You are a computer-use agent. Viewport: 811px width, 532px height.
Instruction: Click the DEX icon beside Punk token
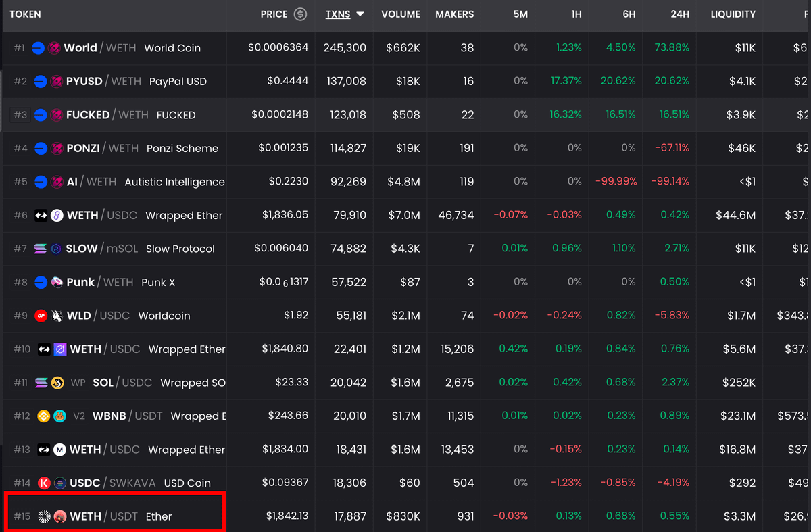coord(57,282)
